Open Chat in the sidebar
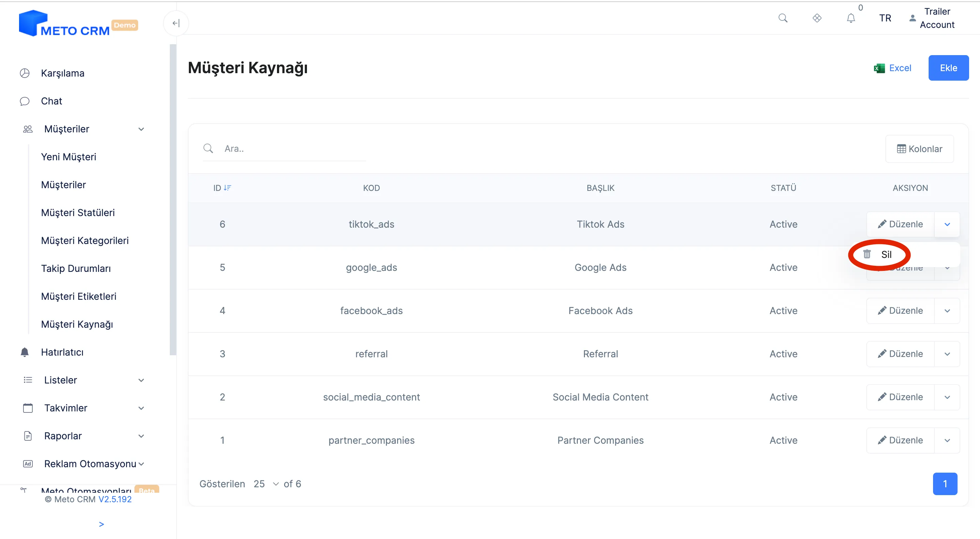980x539 pixels. point(51,101)
